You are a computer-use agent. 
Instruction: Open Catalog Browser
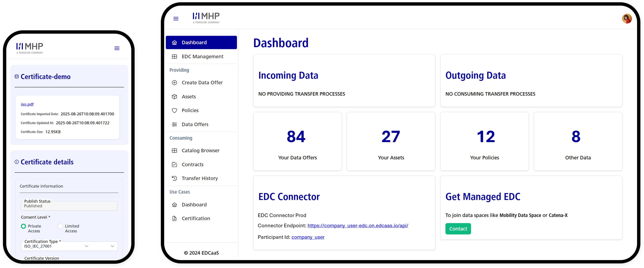coord(201,150)
